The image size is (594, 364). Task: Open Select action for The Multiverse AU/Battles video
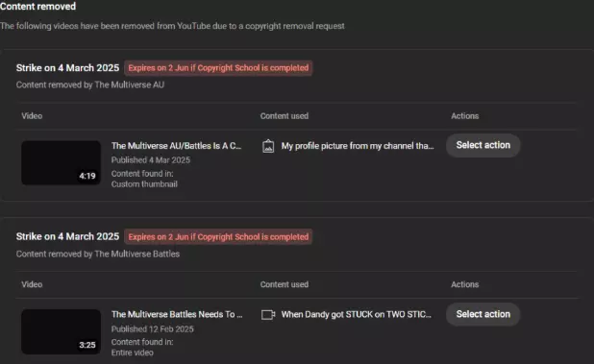tap(483, 145)
